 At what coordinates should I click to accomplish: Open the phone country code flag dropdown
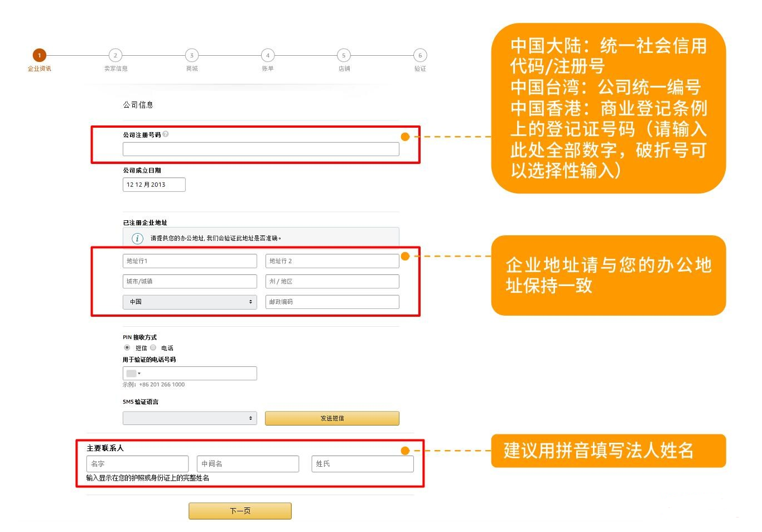tap(133, 373)
